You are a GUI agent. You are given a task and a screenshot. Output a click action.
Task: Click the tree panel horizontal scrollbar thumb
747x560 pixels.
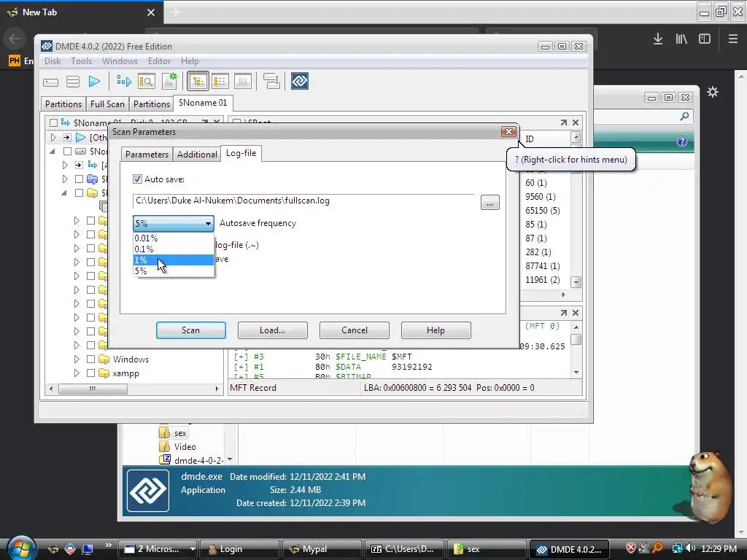[93, 389]
